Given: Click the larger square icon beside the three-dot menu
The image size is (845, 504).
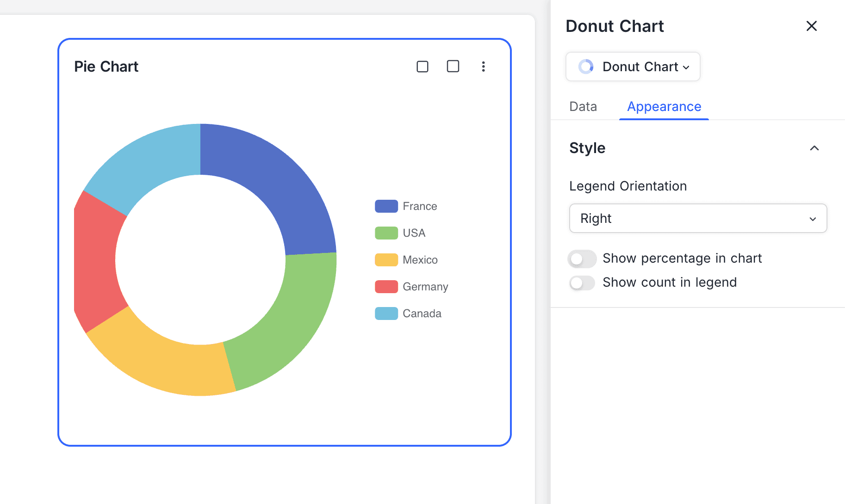Looking at the screenshot, I should [453, 66].
